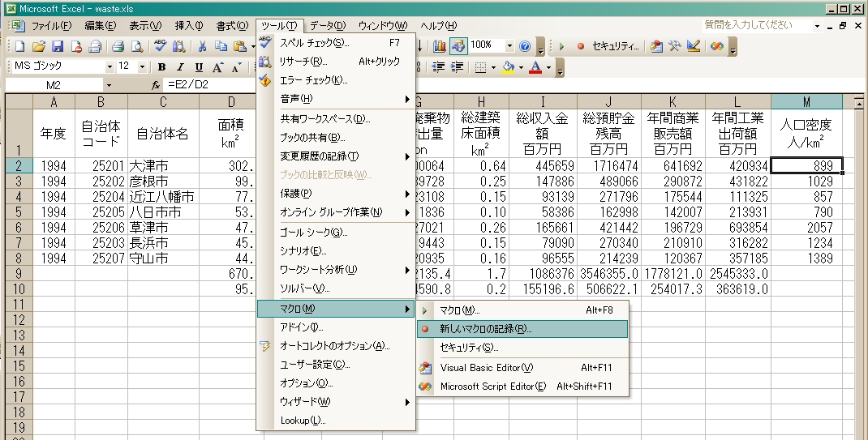Toggle Italic formatting button
The width and height of the screenshot is (868, 440).
click(179, 67)
